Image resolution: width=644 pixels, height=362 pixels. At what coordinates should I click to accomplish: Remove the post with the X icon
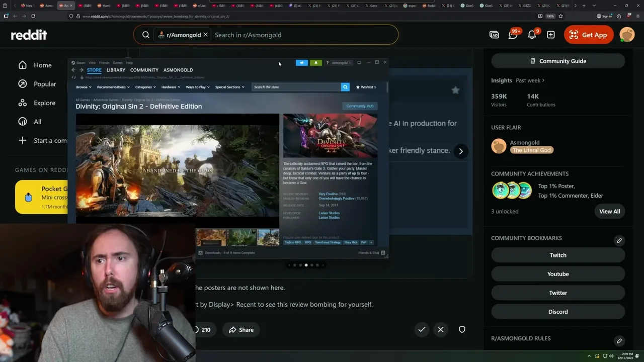pos(441,329)
